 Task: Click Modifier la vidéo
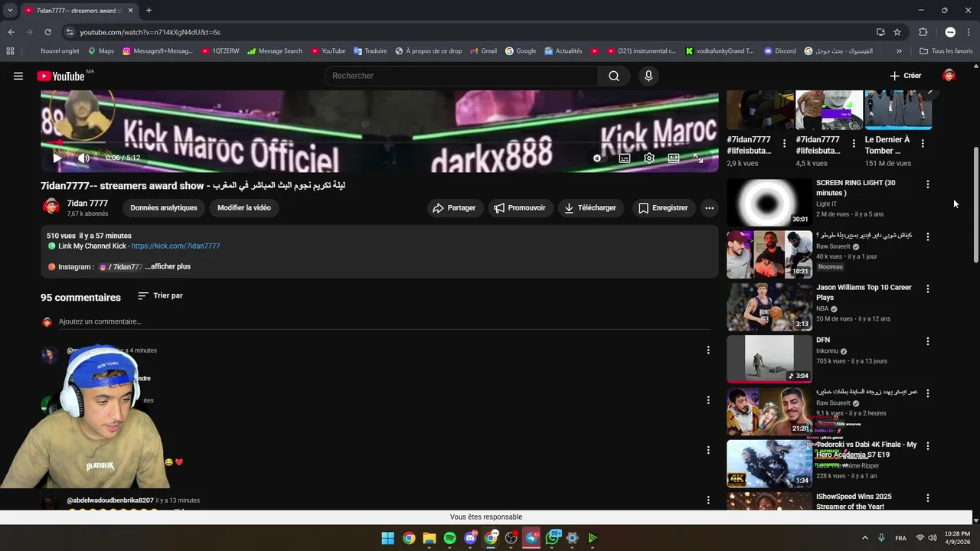pyautogui.click(x=244, y=207)
